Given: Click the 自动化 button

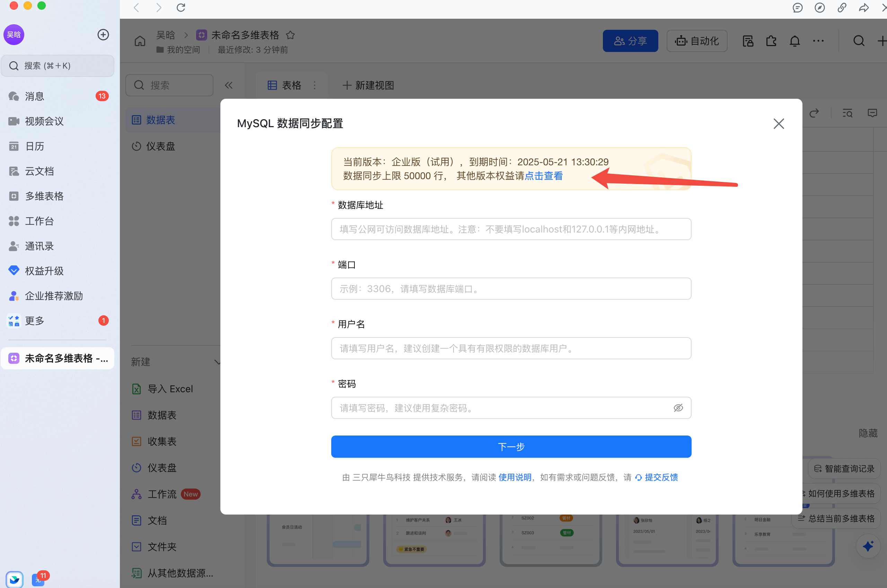Looking at the screenshot, I should coord(696,41).
